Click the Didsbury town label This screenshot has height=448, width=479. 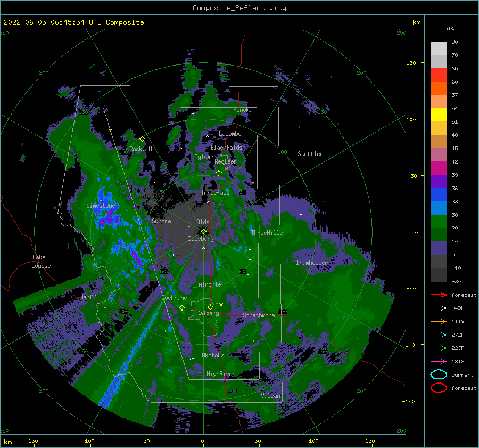[201, 239]
